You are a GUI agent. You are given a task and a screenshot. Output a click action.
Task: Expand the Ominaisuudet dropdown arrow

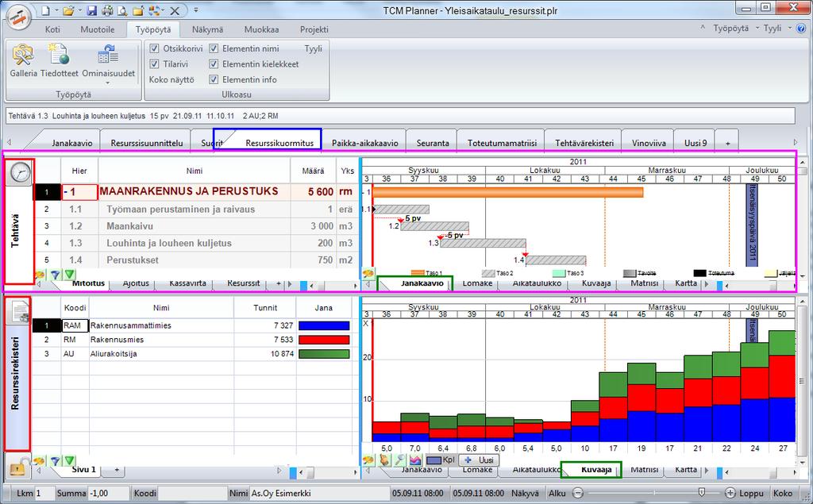point(108,83)
